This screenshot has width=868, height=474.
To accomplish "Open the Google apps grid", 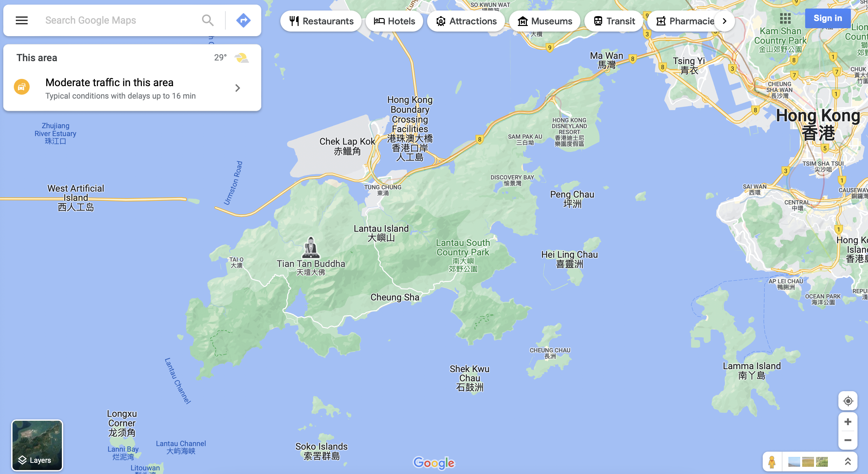I will tap(785, 18).
